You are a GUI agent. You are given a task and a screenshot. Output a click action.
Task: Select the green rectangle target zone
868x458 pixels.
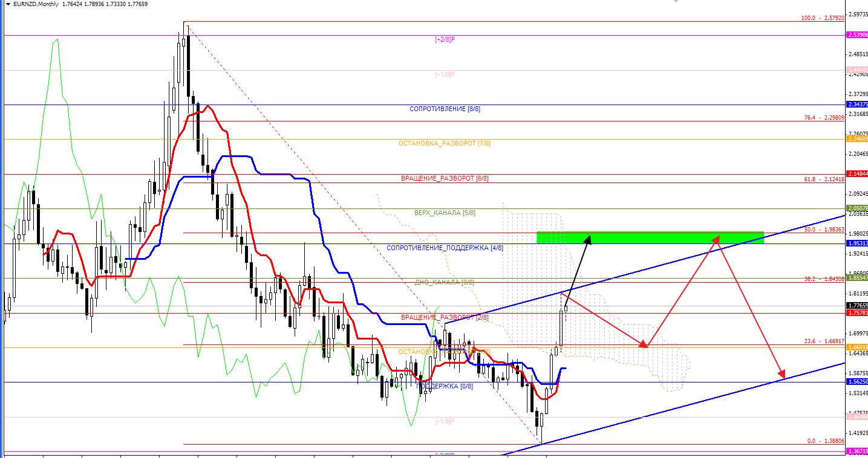[650, 237]
